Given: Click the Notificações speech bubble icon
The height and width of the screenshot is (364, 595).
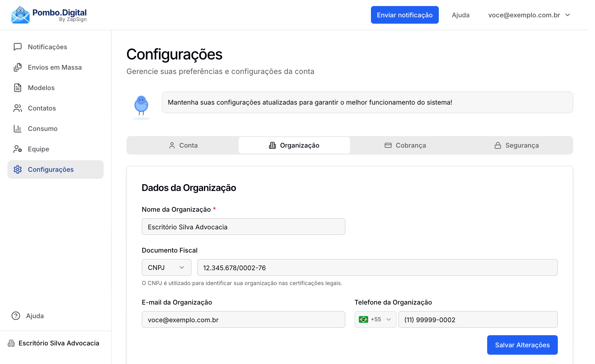Looking at the screenshot, I should click(18, 47).
